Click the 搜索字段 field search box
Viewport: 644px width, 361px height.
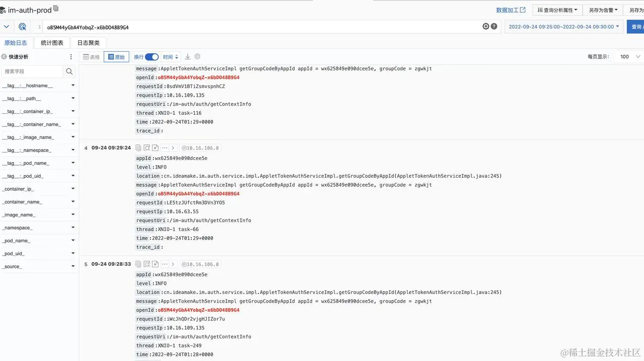click(32, 71)
